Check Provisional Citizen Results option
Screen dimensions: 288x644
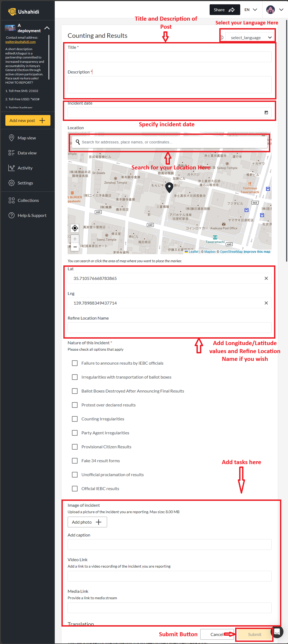tap(75, 447)
